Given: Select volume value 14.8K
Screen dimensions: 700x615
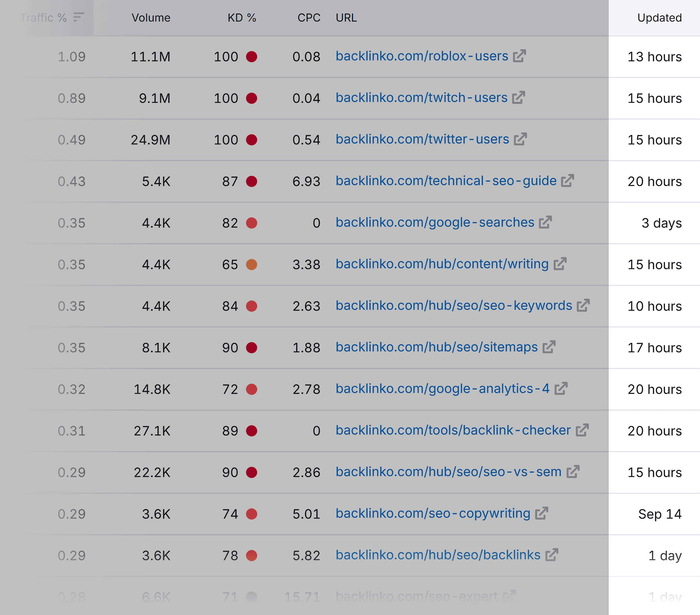Looking at the screenshot, I should pos(152,389).
